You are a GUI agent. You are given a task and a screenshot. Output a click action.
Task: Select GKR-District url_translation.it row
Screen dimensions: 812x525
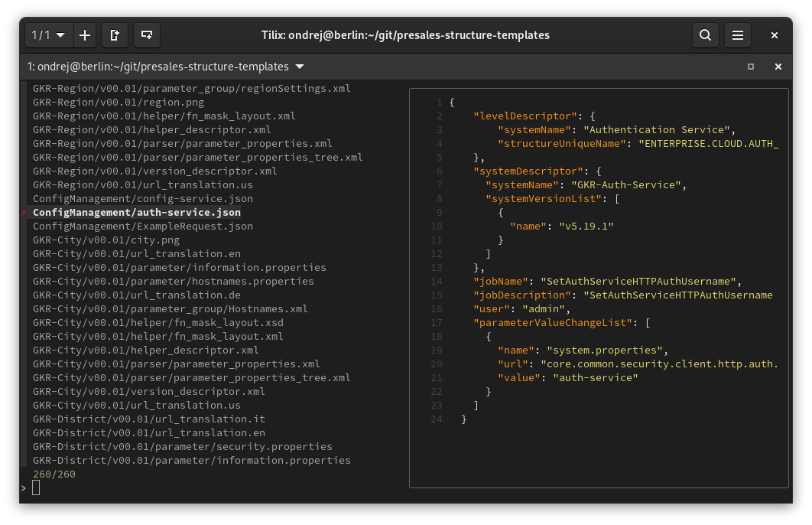[x=148, y=419]
